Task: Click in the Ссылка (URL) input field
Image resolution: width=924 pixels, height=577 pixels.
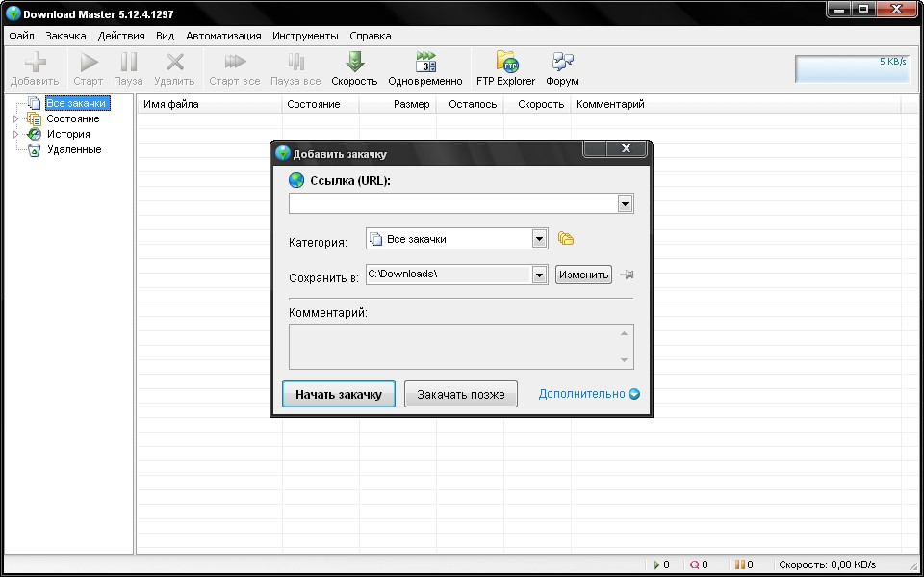Action: point(453,204)
